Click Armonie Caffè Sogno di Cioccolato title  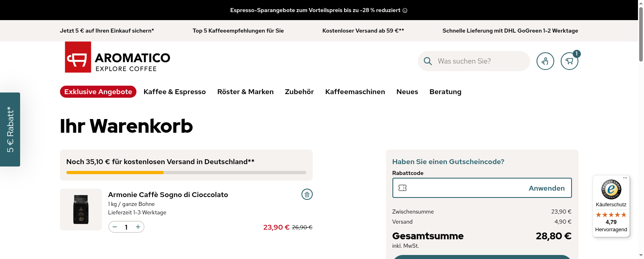click(168, 195)
